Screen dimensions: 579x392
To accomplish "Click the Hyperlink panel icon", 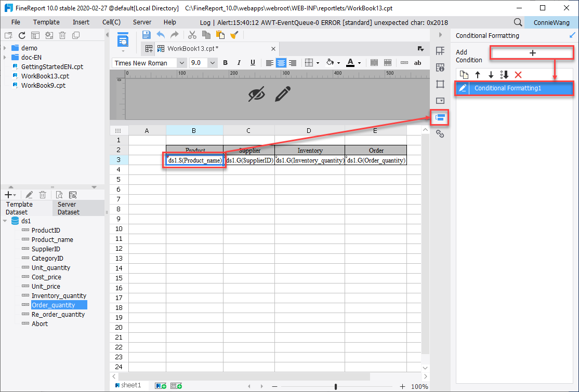I will 440,133.
